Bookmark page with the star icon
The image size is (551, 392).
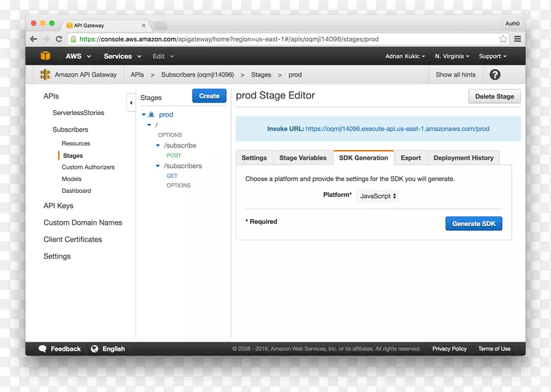click(x=503, y=39)
